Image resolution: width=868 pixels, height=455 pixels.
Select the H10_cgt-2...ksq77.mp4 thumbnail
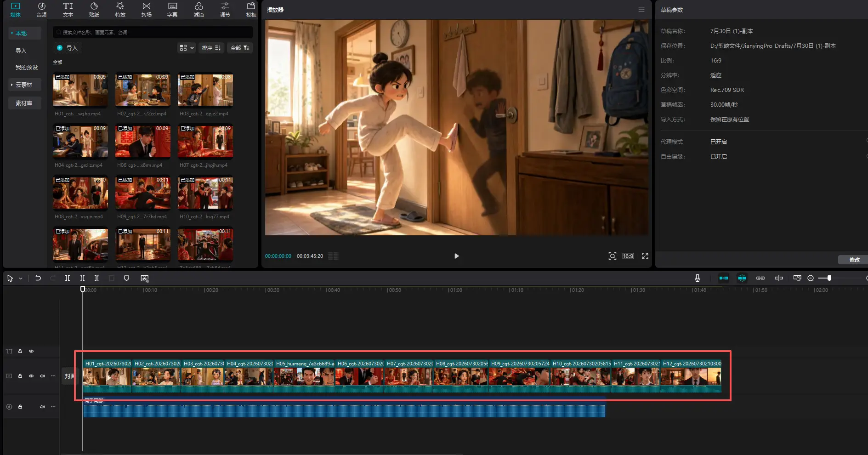[x=205, y=193]
